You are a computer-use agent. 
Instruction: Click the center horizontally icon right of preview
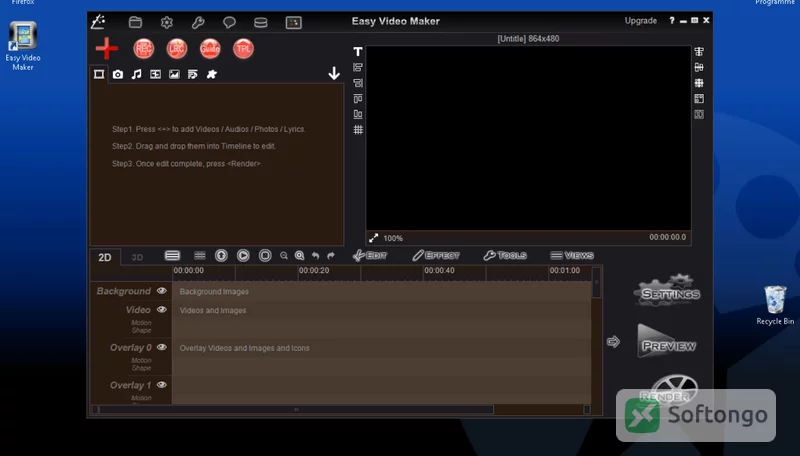(x=699, y=52)
